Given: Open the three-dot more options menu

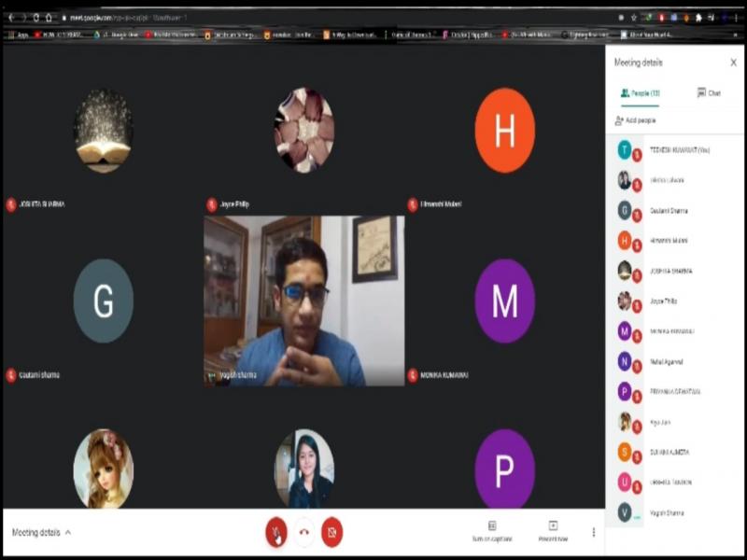Looking at the screenshot, I should (x=594, y=532).
